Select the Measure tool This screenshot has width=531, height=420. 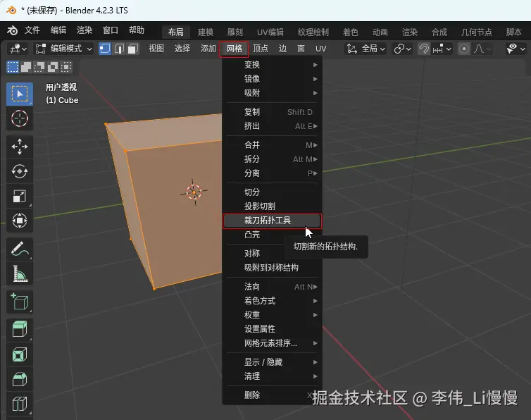coord(20,273)
